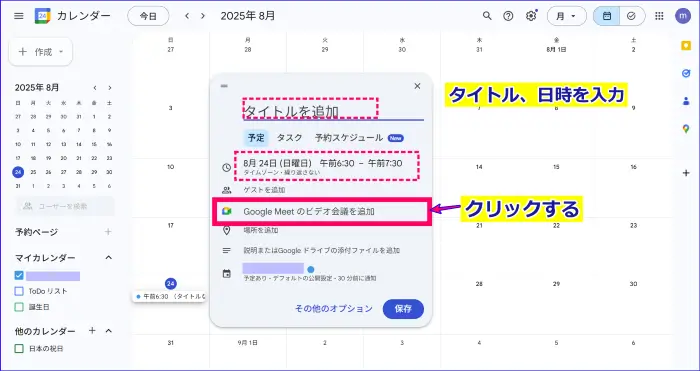Go to the next month arrow in header

pyautogui.click(x=203, y=16)
